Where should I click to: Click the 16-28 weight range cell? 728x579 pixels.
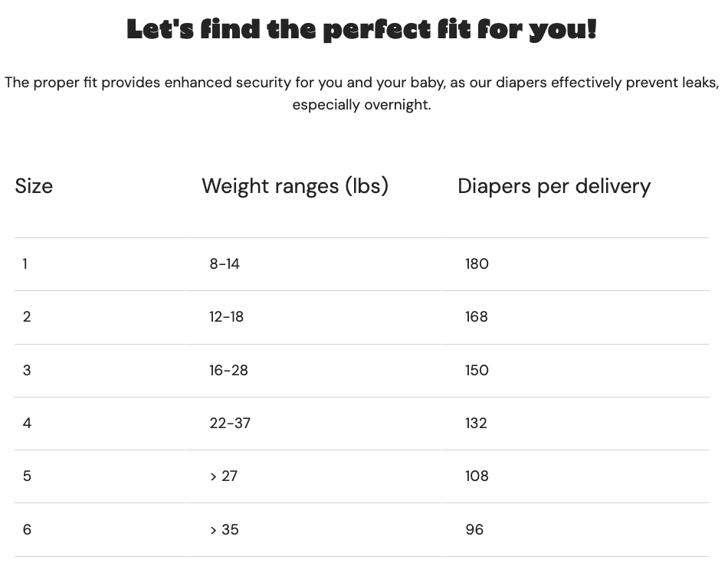228,370
